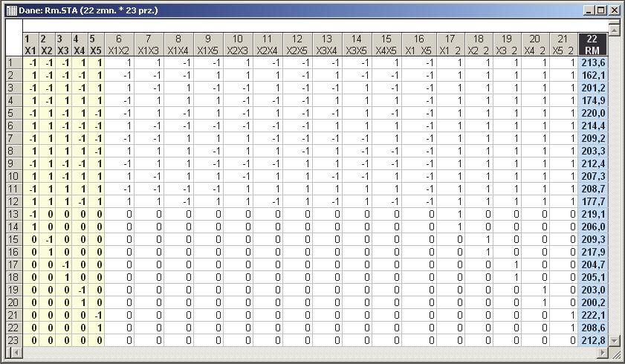
Task: Click RM cell value 212,4
Action: 593,163
